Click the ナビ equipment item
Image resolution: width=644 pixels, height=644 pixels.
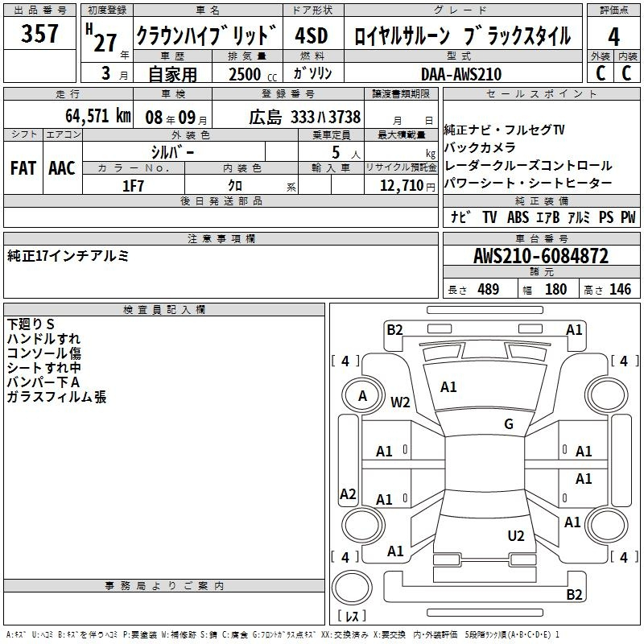point(460,217)
